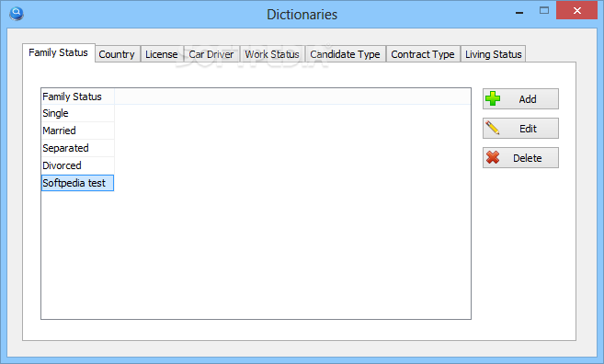Select the Separated entry
Viewport: 604px width, 364px height.
pos(78,148)
